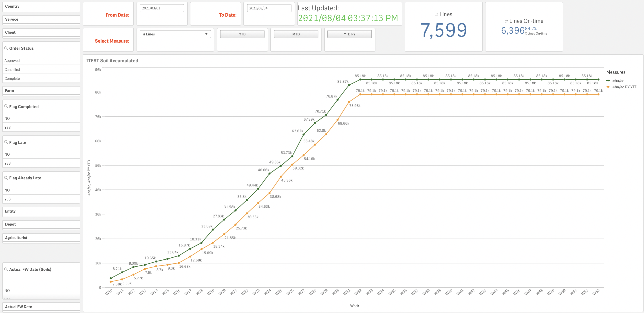This screenshot has height=313, width=644.
Task: Open the Select Measure dropdown
Action: tap(175, 34)
